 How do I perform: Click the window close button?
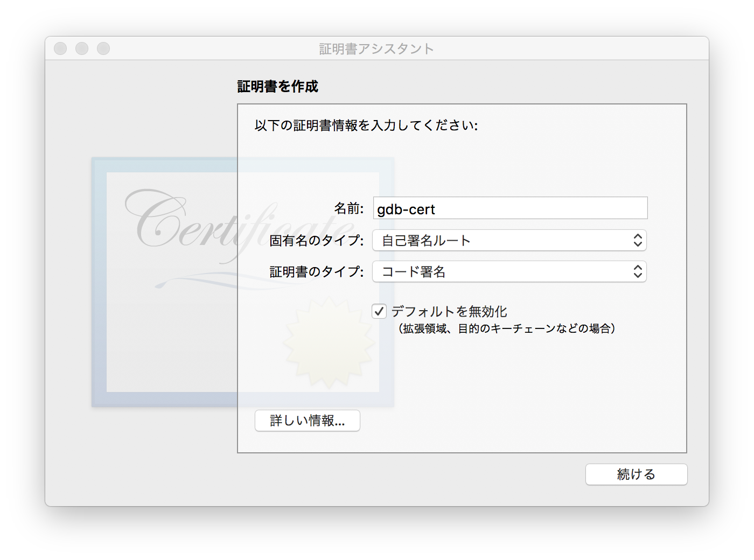(60, 48)
